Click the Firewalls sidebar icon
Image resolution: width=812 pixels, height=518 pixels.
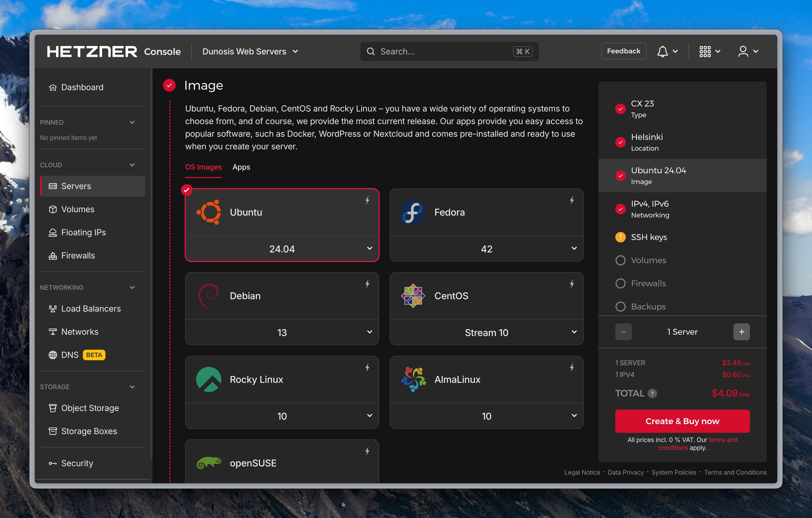tap(53, 255)
